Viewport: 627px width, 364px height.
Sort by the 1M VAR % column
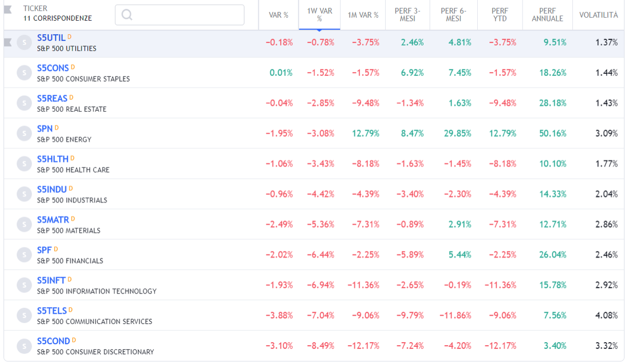pos(363,15)
